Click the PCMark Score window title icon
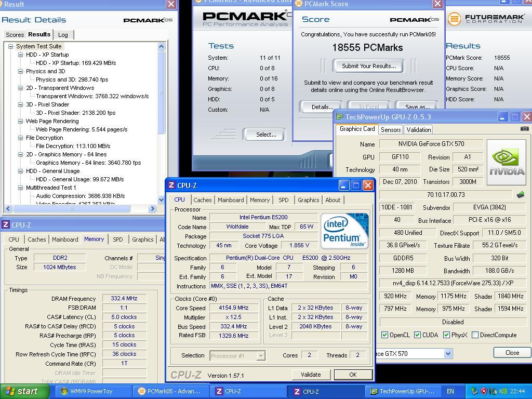This screenshot has height=399, width=532. 299,4
